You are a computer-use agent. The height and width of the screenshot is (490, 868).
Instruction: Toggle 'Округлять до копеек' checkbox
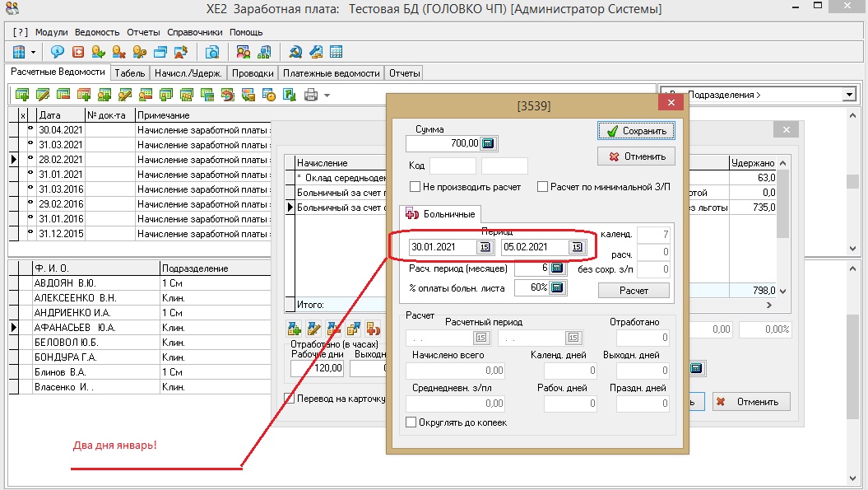pyautogui.click(x=411, y=422)
